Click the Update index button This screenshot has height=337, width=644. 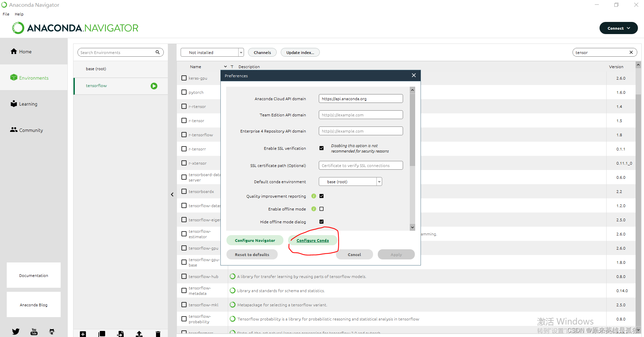click(x=300, y=52)
